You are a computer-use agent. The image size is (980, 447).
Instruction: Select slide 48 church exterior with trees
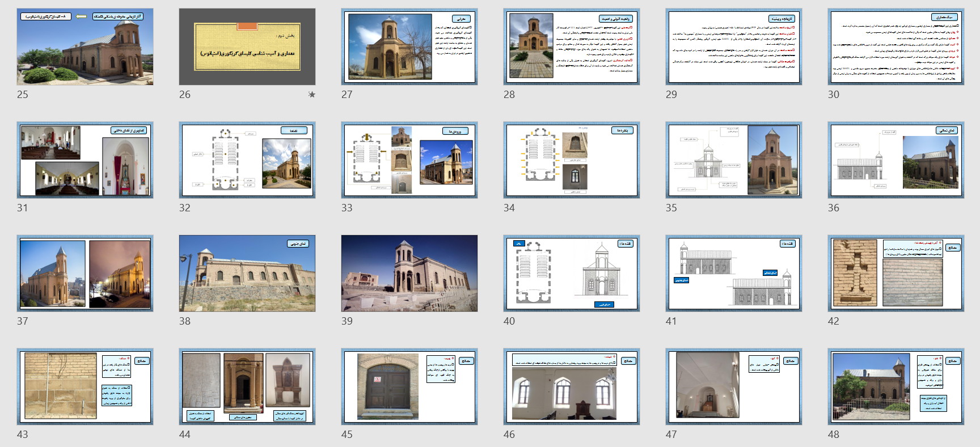(x=896, y=387)
